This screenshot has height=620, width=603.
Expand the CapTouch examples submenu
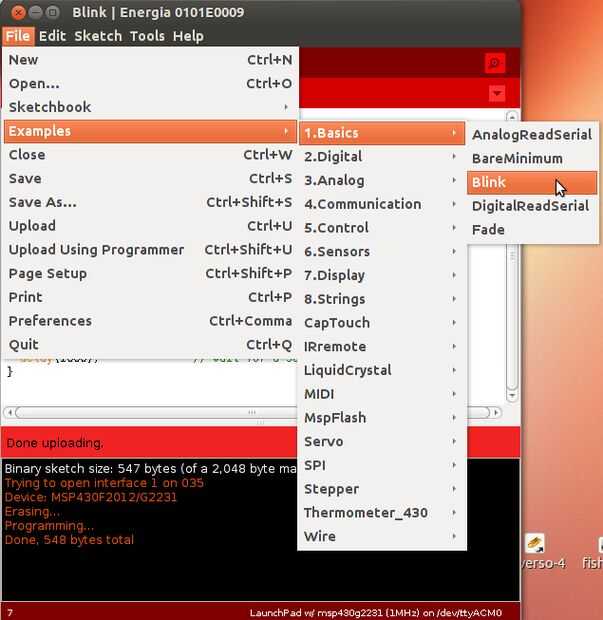click(382, 323)
